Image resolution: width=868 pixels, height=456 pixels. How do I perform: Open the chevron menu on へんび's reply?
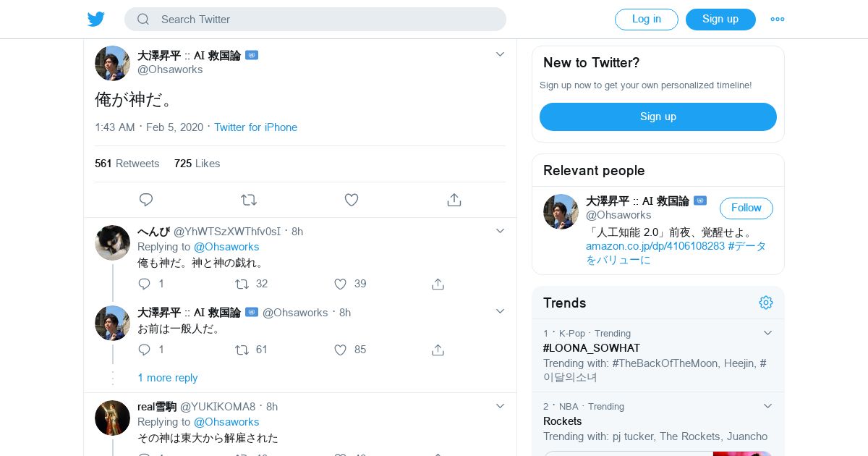[x=500, y=231]
